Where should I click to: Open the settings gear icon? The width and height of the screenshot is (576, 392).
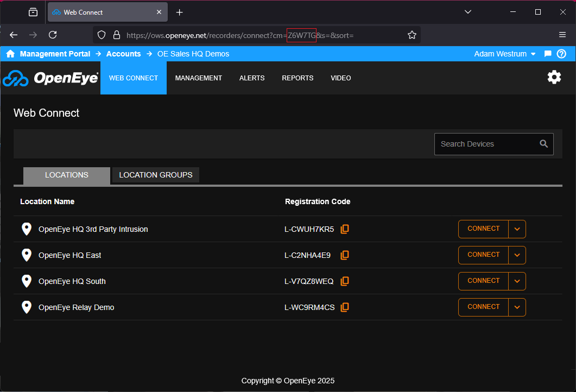(554, 77)
